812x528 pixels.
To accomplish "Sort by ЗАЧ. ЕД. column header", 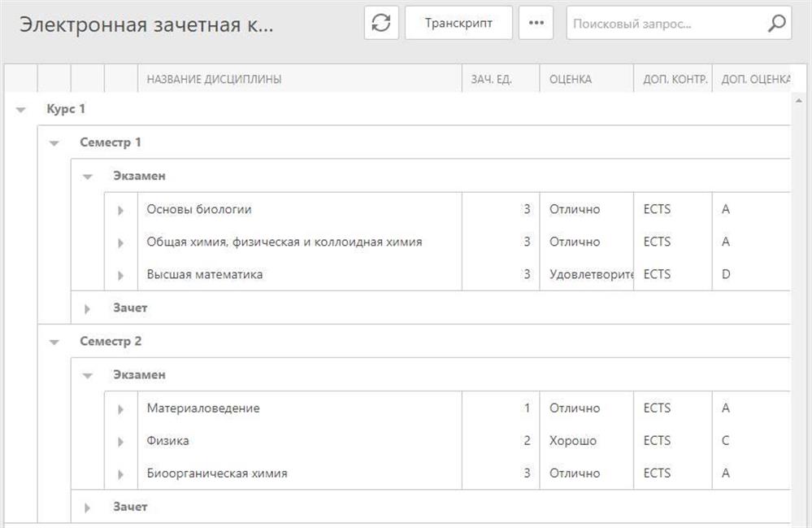I will point(501,79).
